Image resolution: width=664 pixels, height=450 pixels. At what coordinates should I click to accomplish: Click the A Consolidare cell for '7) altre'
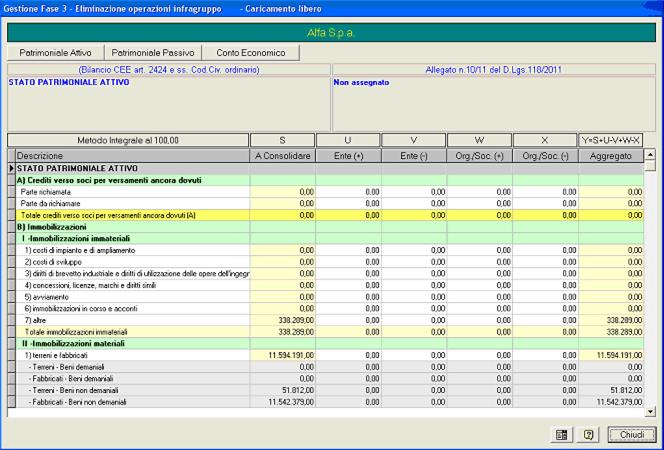[x=282, y=320]
